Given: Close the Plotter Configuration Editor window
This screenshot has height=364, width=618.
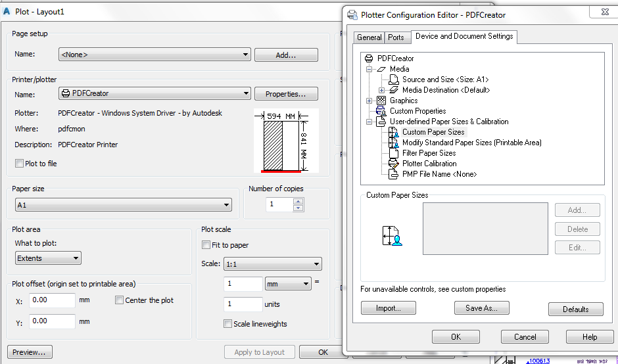Looking at the screenshot, I should click(x=605, y=11).
